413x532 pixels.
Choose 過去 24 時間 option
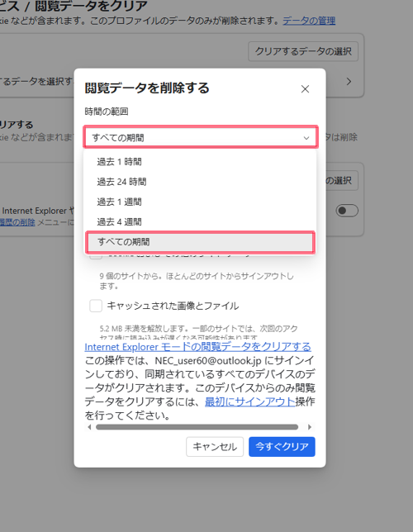(200, 182)
